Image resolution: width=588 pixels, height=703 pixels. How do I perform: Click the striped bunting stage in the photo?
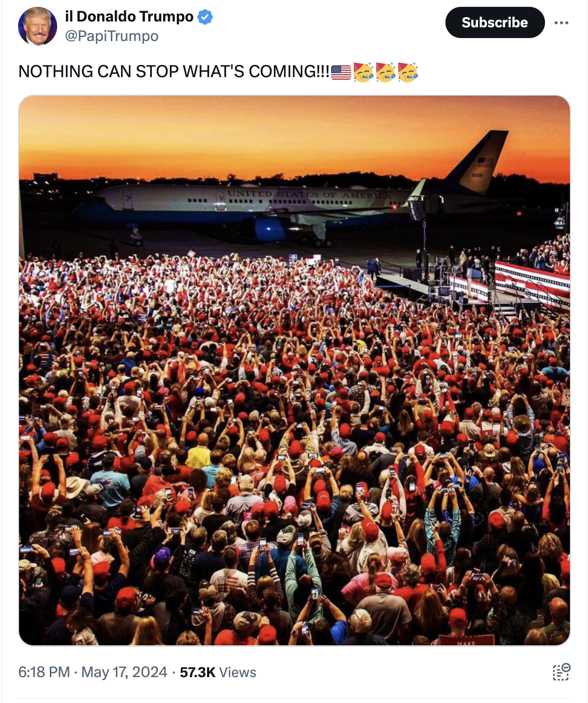click(x=532, y=284)
